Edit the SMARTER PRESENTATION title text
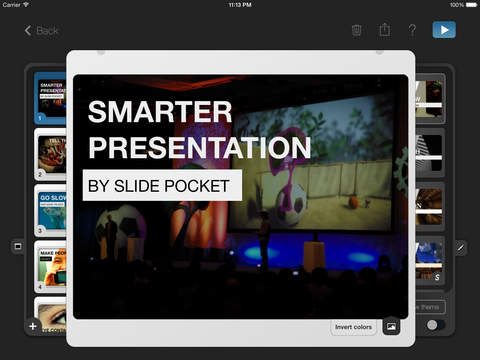This screenshot has height=360, width=480. tap(199, 129)
